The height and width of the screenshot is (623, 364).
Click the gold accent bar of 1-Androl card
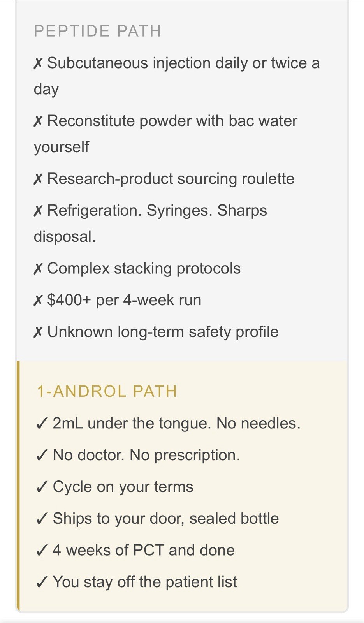tap(18, 486)
